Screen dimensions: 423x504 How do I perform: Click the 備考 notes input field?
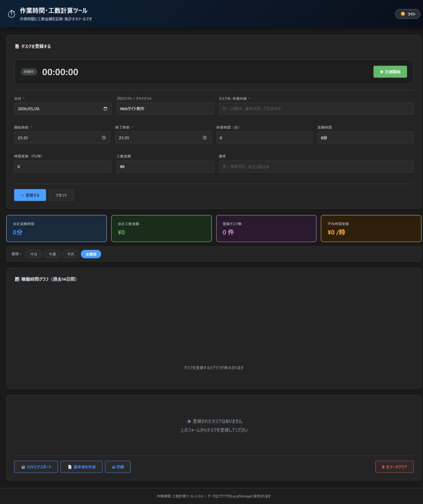click(x=316, y=166)
